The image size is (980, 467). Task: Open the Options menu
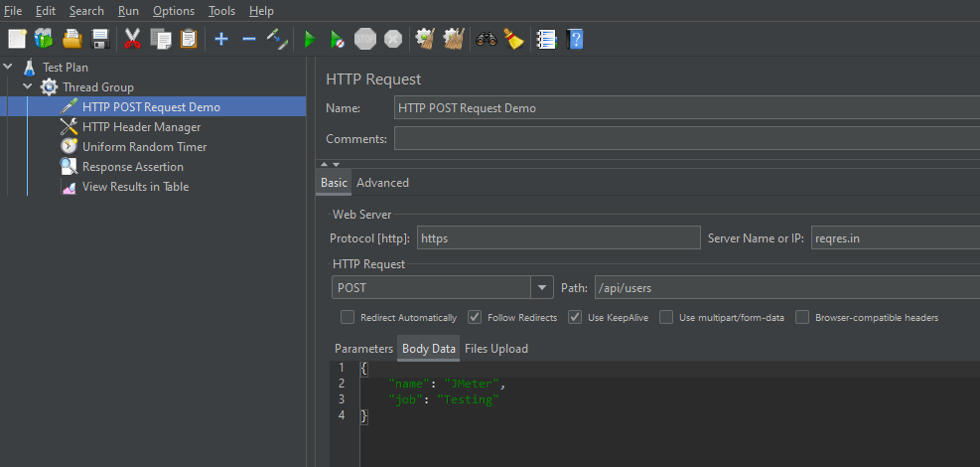(x=173, y=11)
